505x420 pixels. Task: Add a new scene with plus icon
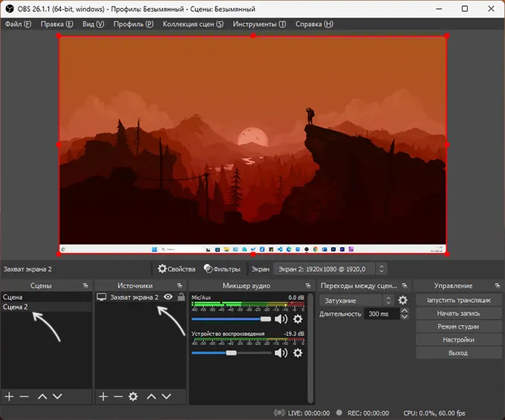click(x=9, y=397)
